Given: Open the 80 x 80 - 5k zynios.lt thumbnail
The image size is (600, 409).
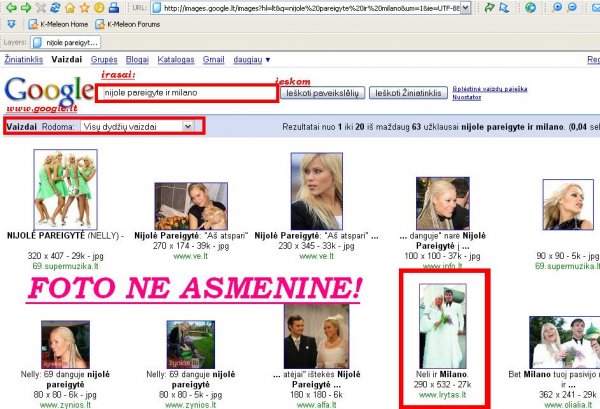Looking at the screenshot, I should tap(191, 344).
